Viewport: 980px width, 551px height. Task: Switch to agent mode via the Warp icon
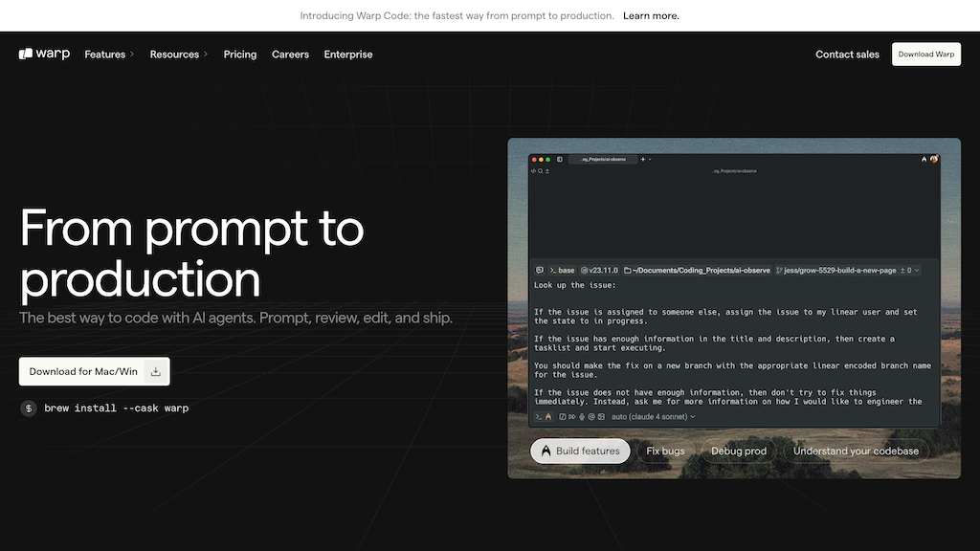[x=547, y=415]
